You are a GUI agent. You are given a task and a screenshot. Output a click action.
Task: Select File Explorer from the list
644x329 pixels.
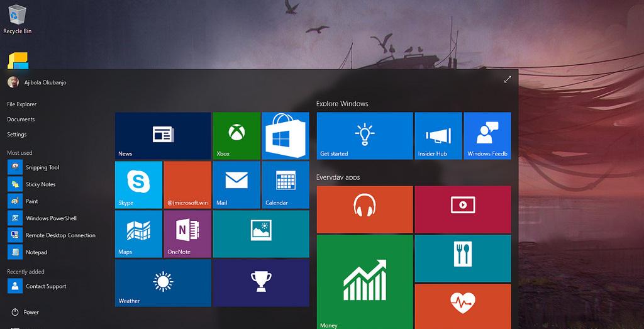tap(22, 104)
